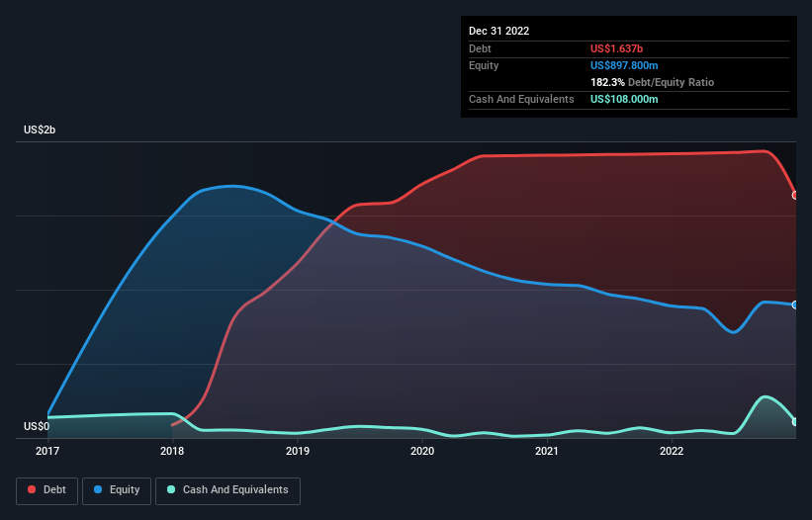Click the US$897.800m equity value

coord(624,65)
